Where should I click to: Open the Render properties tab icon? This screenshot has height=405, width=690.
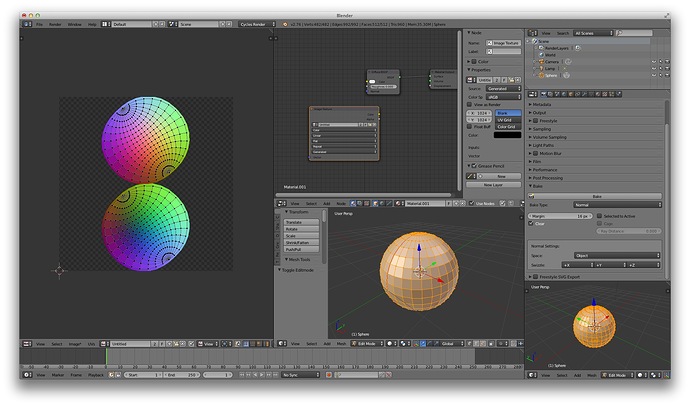(x=543, y=94)
